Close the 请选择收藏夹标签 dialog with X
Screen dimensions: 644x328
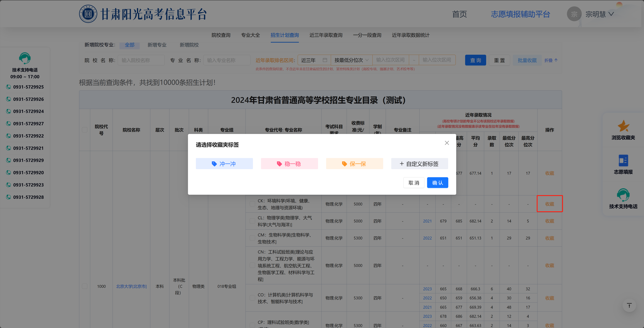(x=447, y=143)
